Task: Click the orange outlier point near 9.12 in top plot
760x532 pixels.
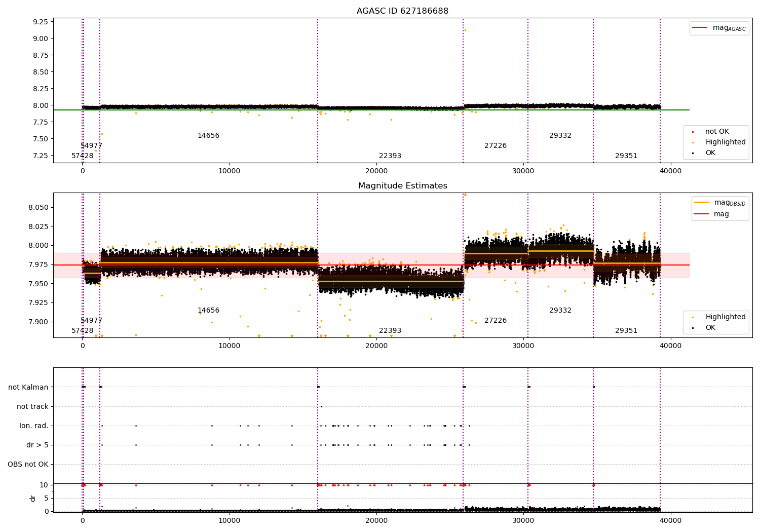Action: [465, 30]
